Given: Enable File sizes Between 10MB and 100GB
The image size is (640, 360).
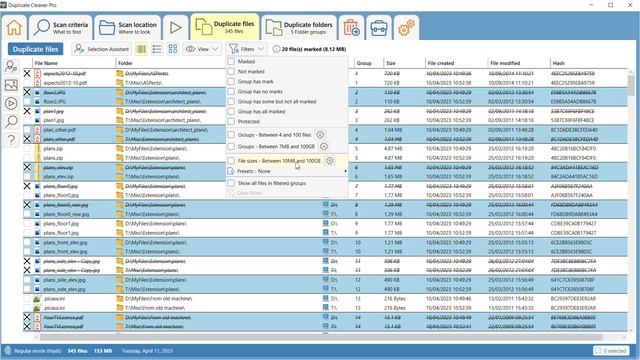Looking at the screenshot, I should point(231,161).
